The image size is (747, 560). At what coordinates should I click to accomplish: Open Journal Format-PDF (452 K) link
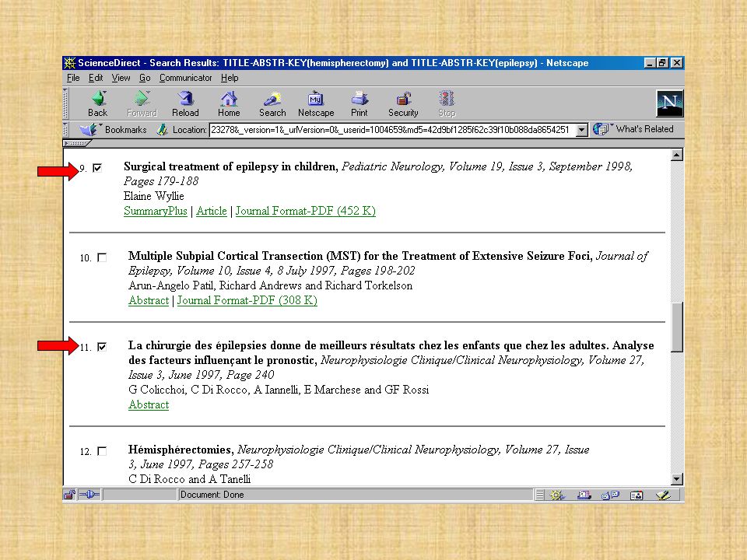click(305, 211)
